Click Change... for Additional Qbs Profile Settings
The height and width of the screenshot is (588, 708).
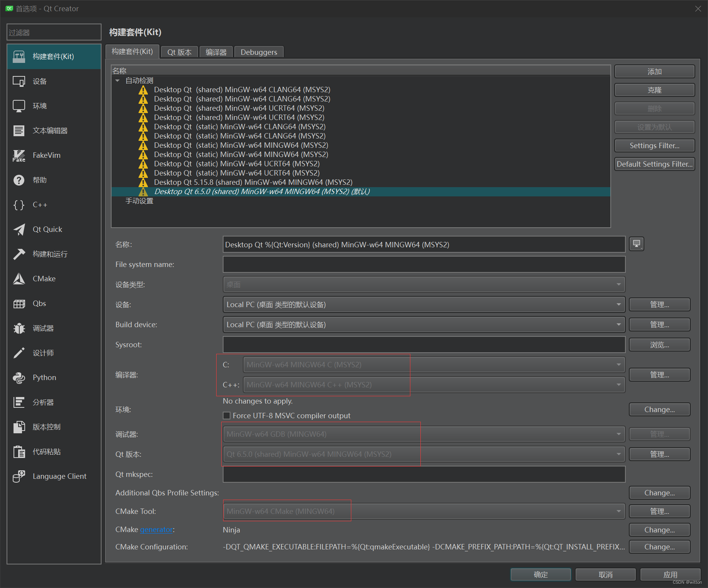pyautogui.click(x=660, y=493)
